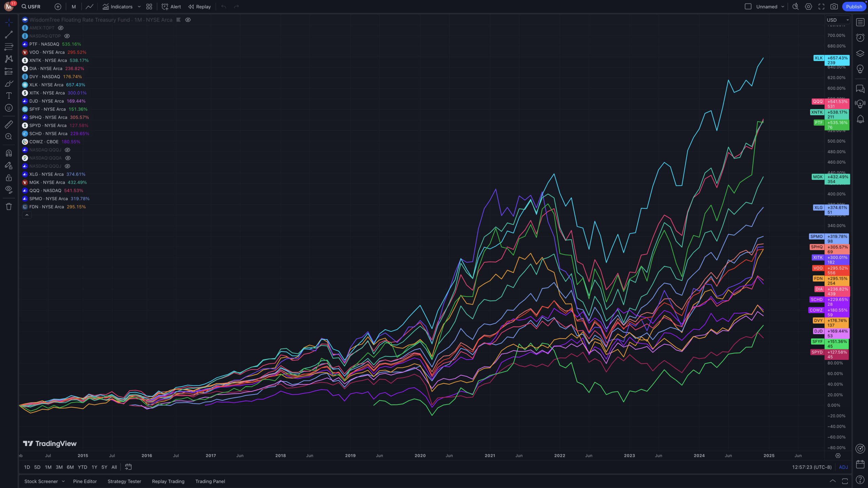Click the Alert button
This screenshot has height=488, width=868.
click(171, 6)
